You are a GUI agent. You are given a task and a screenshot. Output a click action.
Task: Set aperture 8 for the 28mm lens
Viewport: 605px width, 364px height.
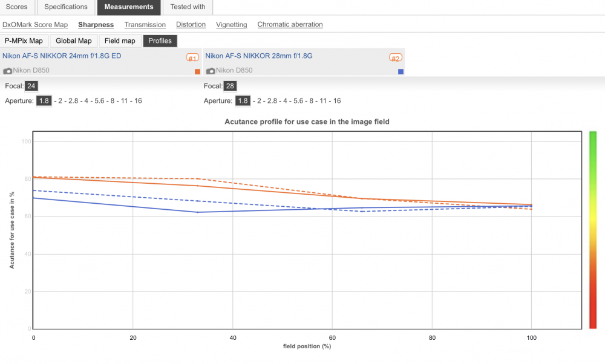(312, 101)
